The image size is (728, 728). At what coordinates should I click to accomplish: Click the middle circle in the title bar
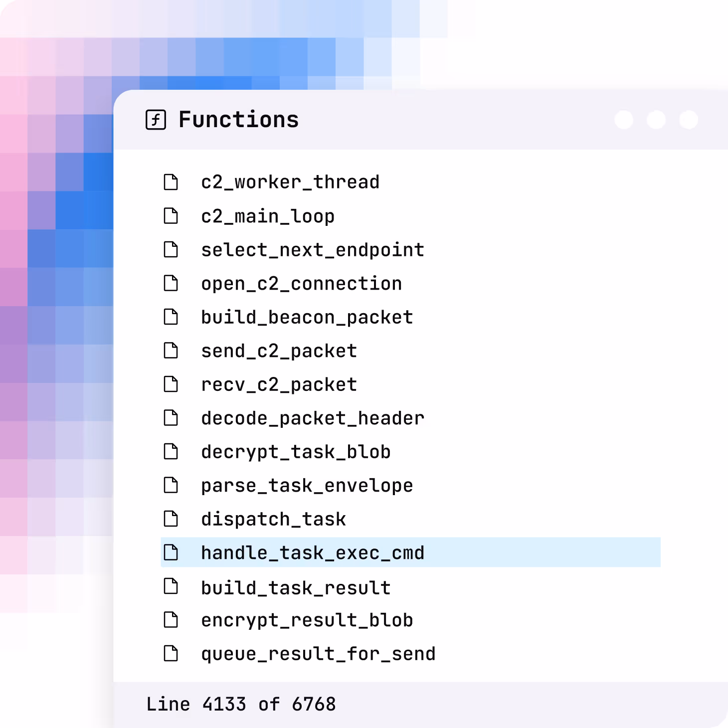[x=656, y=119]
